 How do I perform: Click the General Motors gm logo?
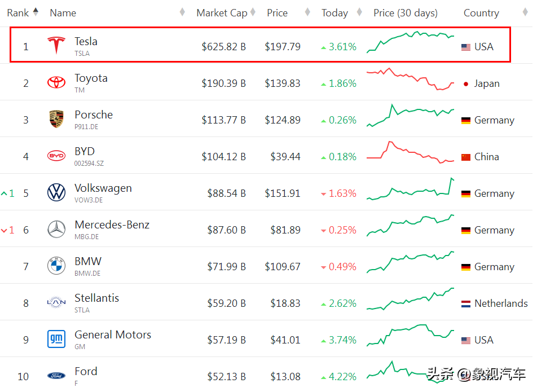(x=56, y=338)
